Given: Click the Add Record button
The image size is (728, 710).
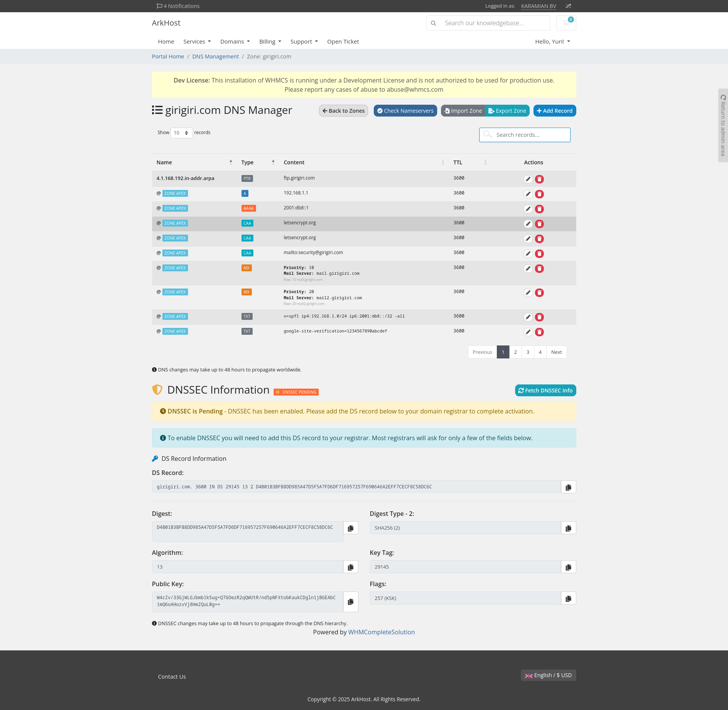Looking at the screenshot, I should click(x=555, y=111).
